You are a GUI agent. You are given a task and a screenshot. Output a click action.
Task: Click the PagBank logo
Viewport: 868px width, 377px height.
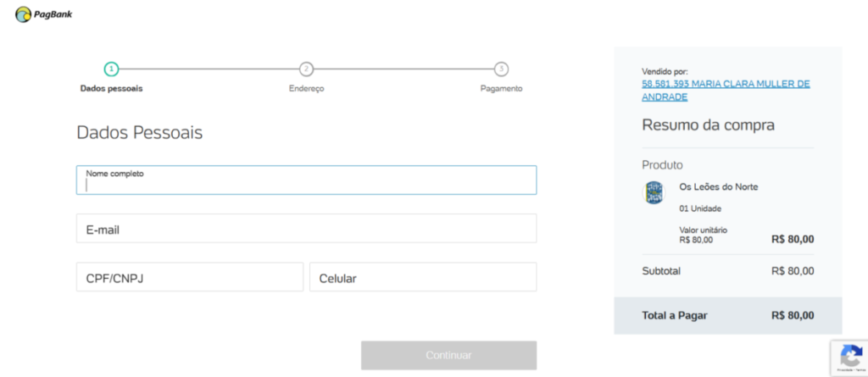[x=43, y=14]
